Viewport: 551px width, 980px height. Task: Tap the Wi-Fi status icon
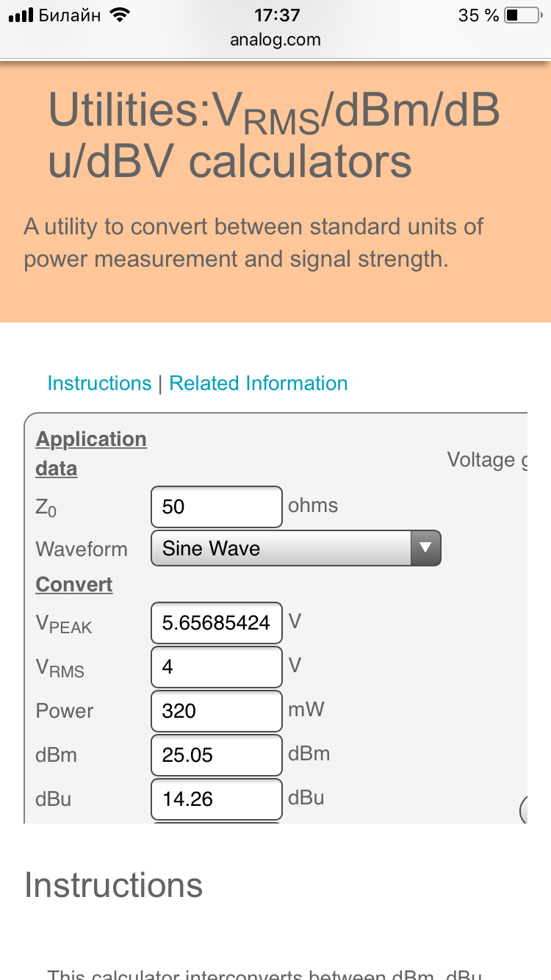click(x=118, y=15)
